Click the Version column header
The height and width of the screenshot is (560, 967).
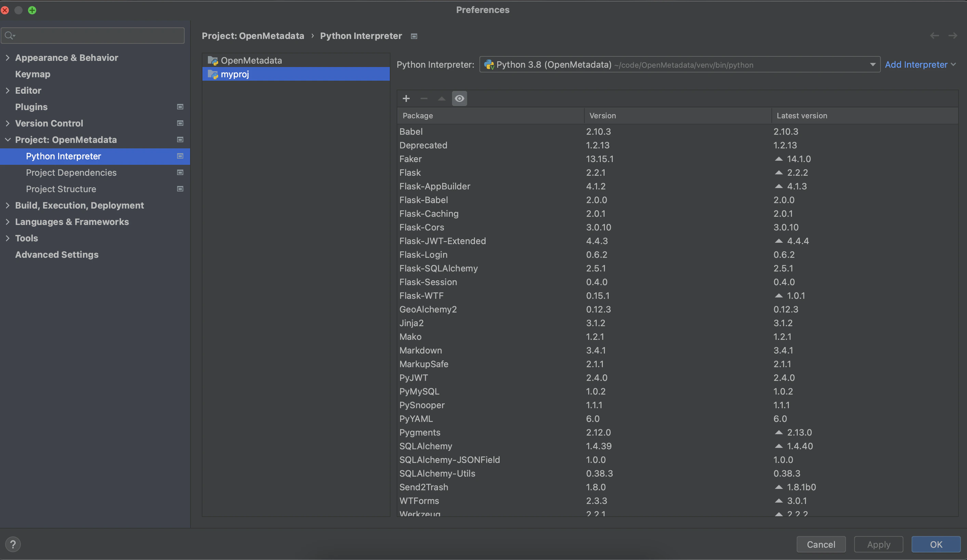point(678,116)
